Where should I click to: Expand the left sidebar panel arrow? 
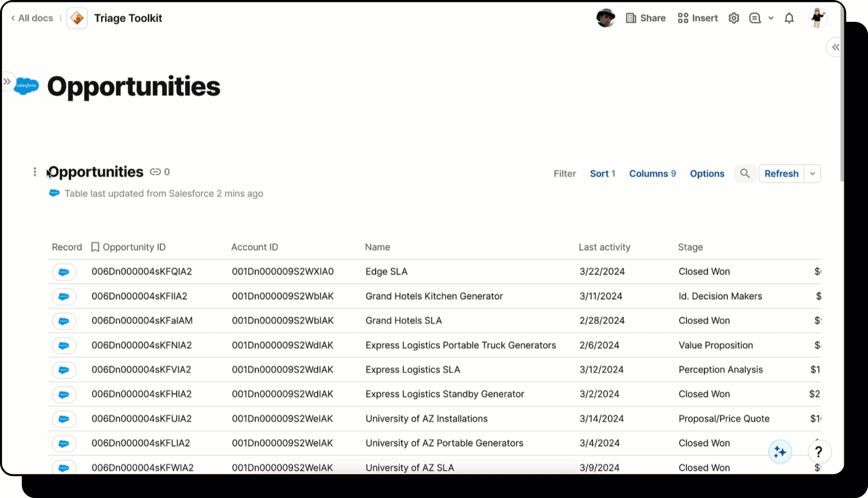(7, 81)
